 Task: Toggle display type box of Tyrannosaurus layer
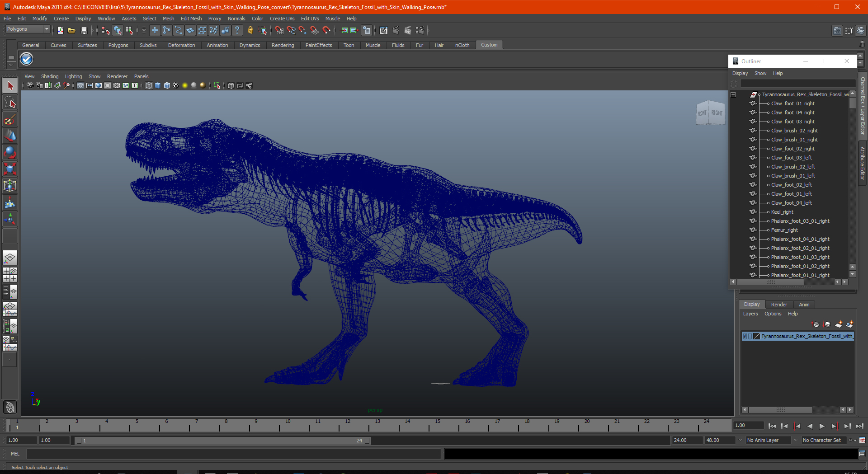[x=750, y=336]
